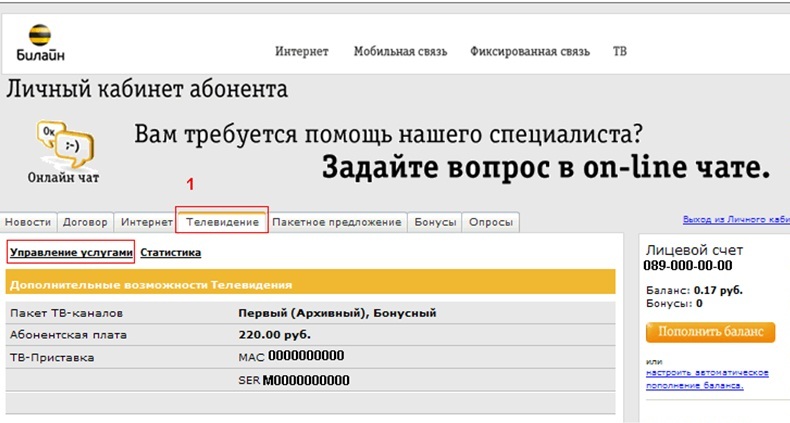790x423 pixels.
Task: Open the Фиксированная связь navigation item
Action: pos(530,51)
